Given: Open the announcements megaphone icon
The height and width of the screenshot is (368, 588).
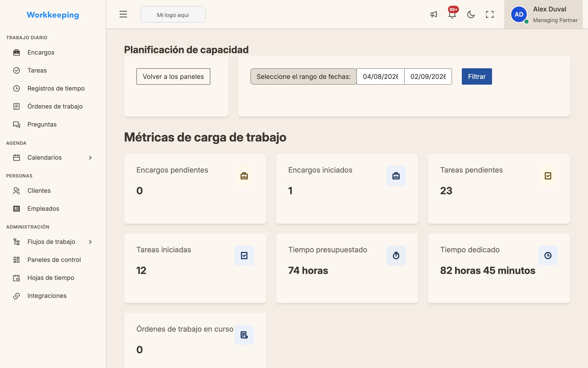Looking at the screenshot, I should click(x=434, y=14).
